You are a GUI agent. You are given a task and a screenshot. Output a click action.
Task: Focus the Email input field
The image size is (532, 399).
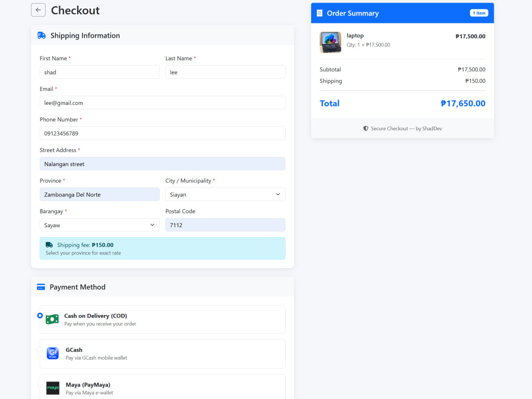click(x=162, y=103)
